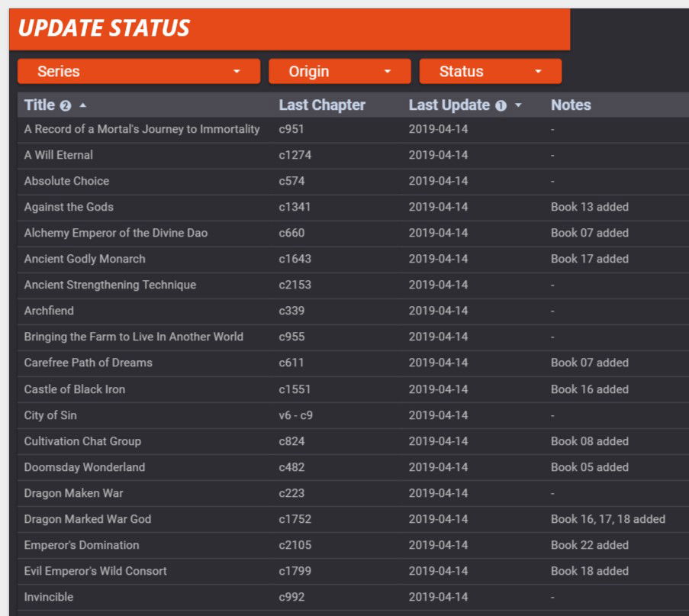Viewport: 689px width, 616px height.
Task: Click the Book 18 added note
Action: pyautogui.click(x=589, y=571)
